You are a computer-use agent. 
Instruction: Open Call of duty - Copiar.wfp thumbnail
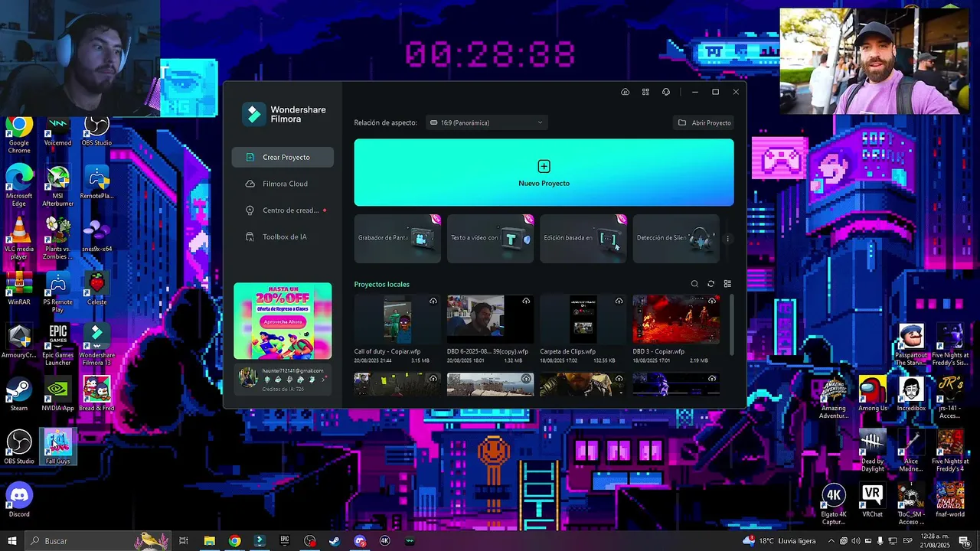coord(397,320)
